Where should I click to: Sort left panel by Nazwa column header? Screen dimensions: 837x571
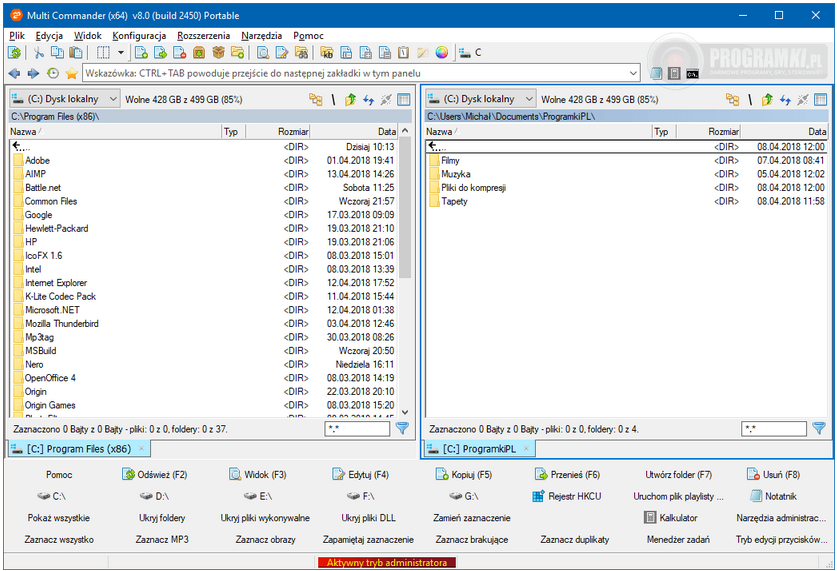(115, 131)
